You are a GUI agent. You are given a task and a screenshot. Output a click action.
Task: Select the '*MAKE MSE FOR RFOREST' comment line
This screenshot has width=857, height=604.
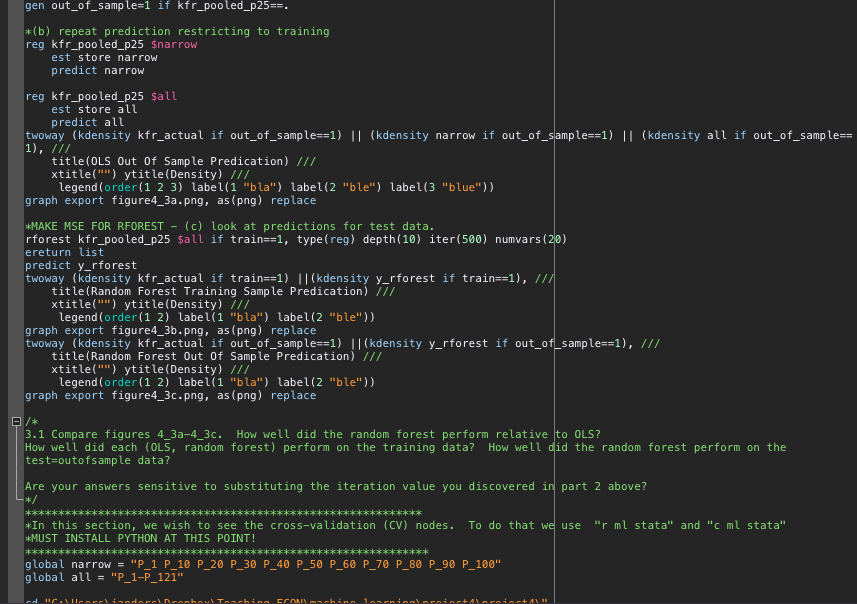[x=230, y=226]
